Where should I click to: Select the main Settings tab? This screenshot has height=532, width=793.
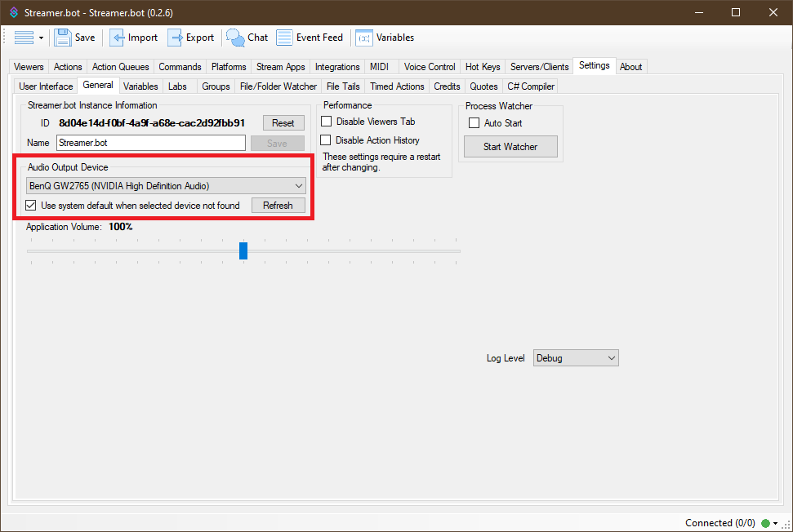click(595, 65)
